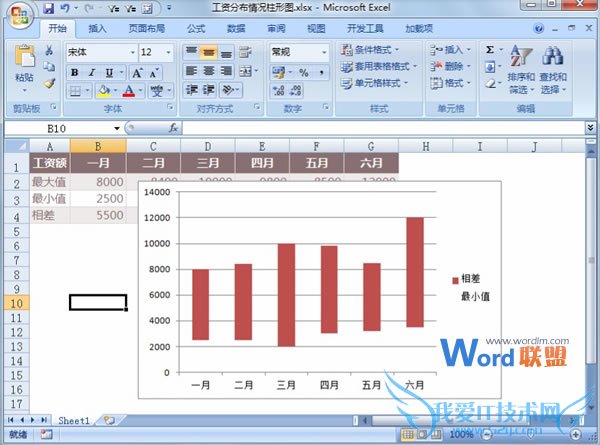Decrease decimal places

pyautogui.click(x=295, y=91)
